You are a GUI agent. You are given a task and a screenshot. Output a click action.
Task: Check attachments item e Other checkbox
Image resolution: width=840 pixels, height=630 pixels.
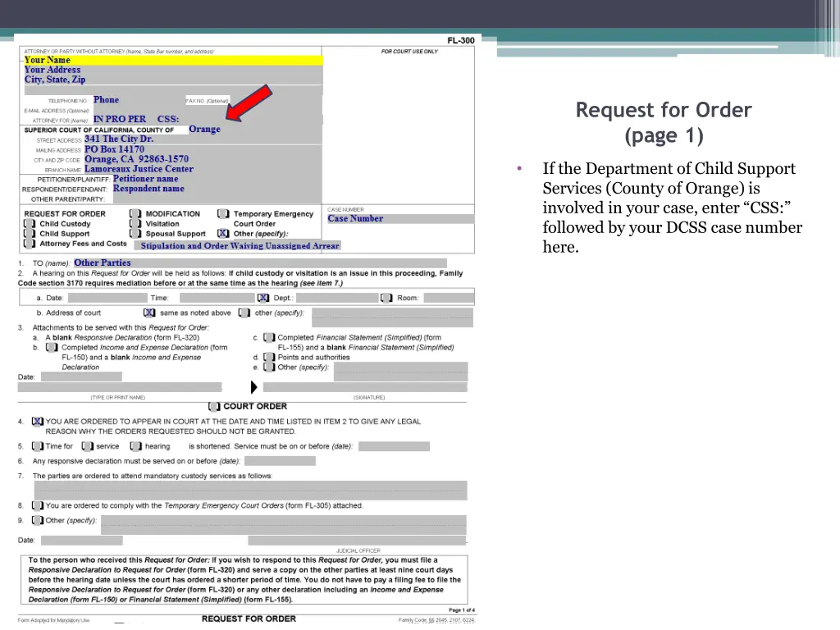[x=269, y=367]
